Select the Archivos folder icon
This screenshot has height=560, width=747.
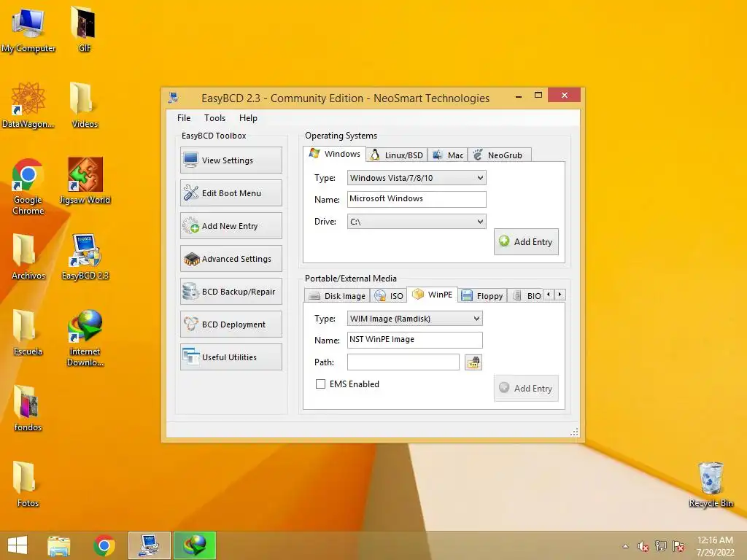(28, 257)
